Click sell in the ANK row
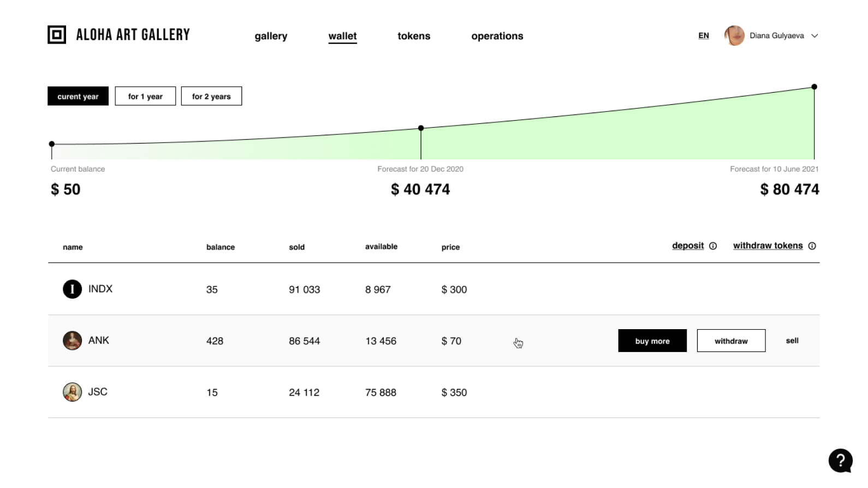 [x=792, y=341]
